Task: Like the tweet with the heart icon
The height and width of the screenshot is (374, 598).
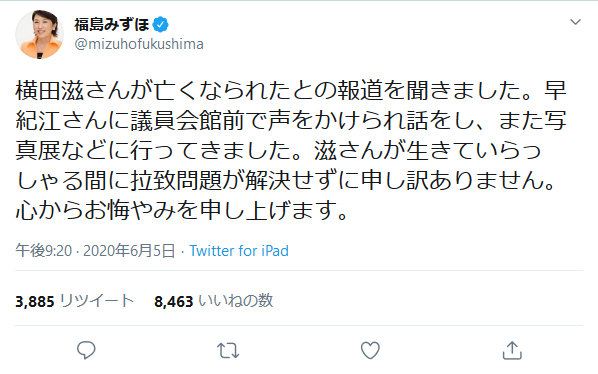Action: [370, 350]
